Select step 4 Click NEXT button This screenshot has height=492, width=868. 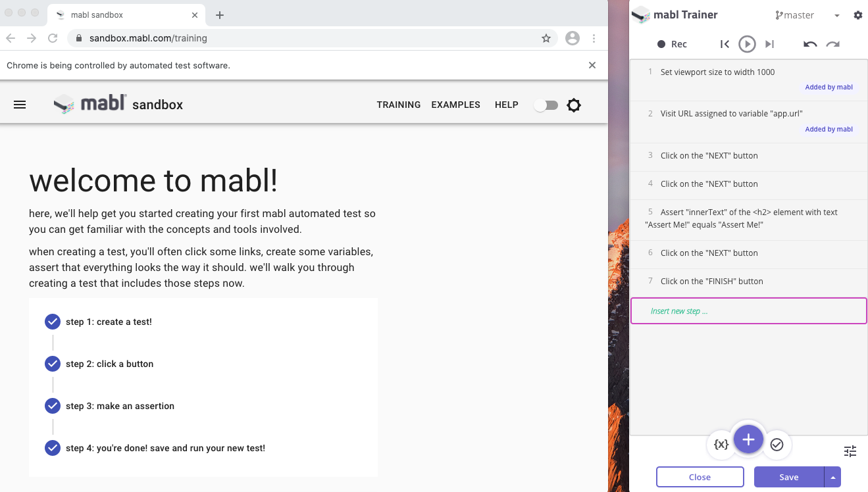749,184
